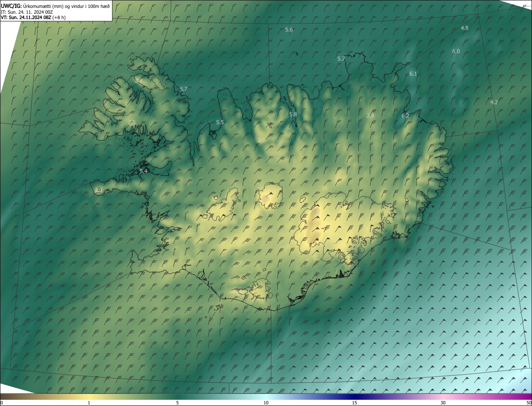Click the 6.0 value label on the map
The width and height of the screenshot is (532, 406).
click(456, 51)
